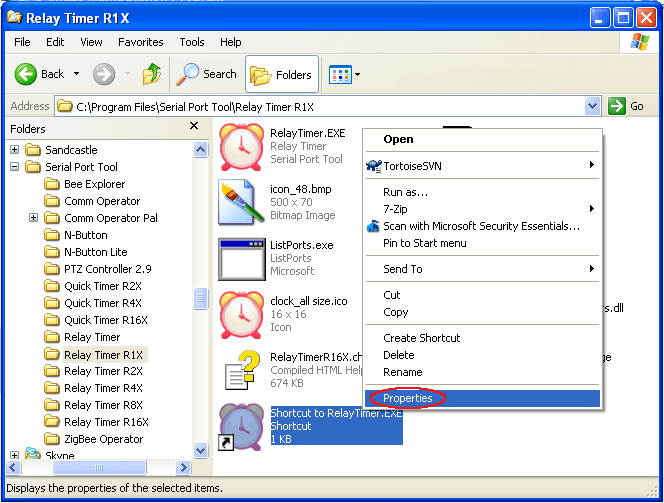This screenshot has width=664, height=503.
Task: Open the File menu
Action: click(x=22, y=42)
